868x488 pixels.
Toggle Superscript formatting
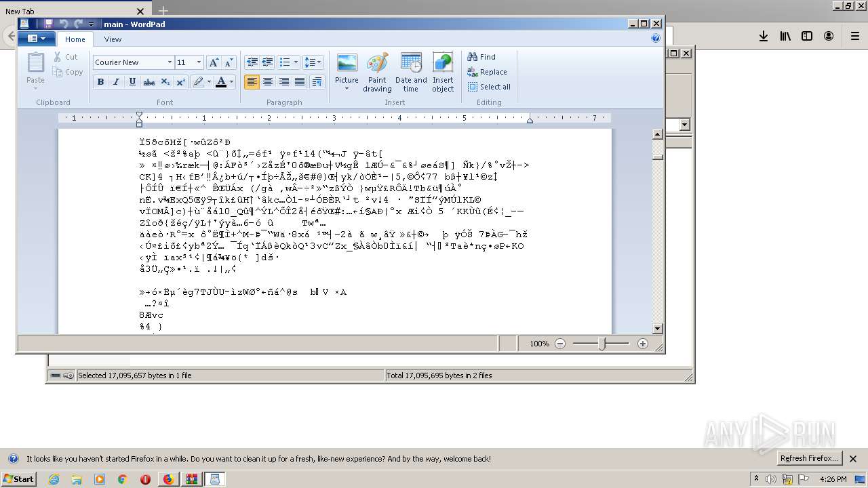180,82
